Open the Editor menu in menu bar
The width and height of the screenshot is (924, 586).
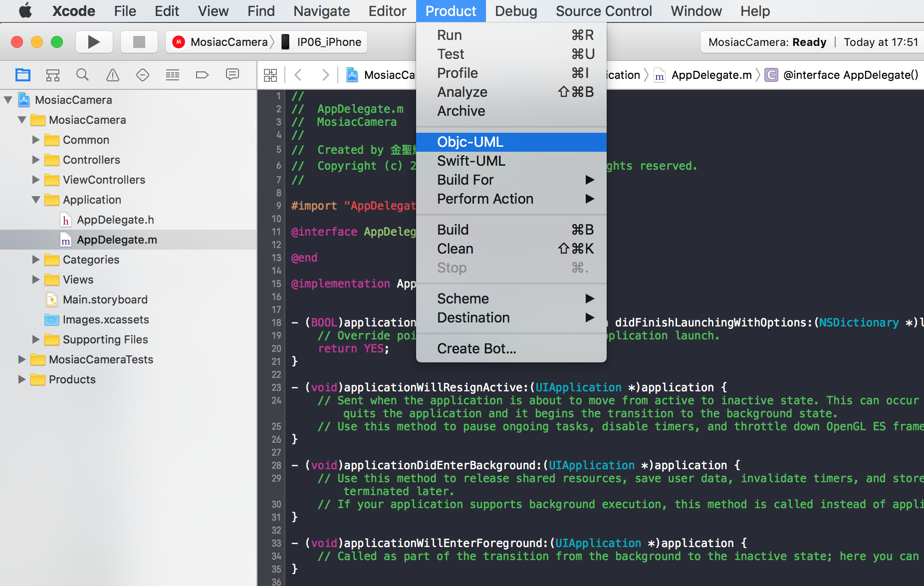pos(387,11)
